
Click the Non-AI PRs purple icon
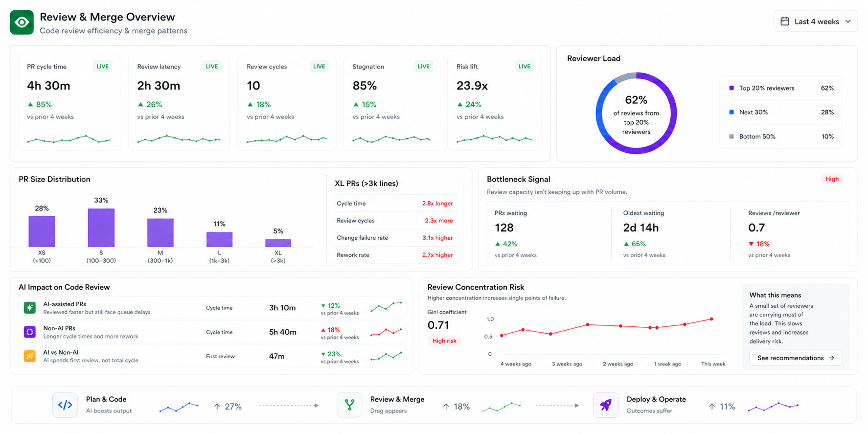coord(30,332)
